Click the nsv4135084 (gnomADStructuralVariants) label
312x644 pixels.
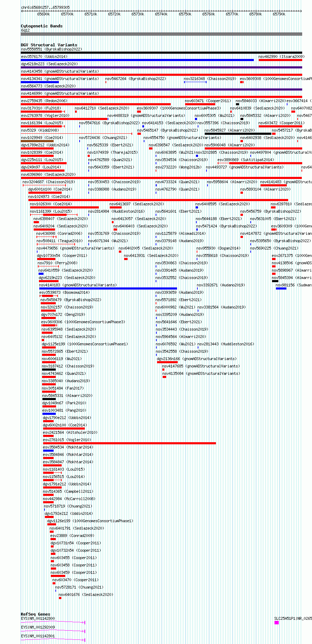[201, 373]
